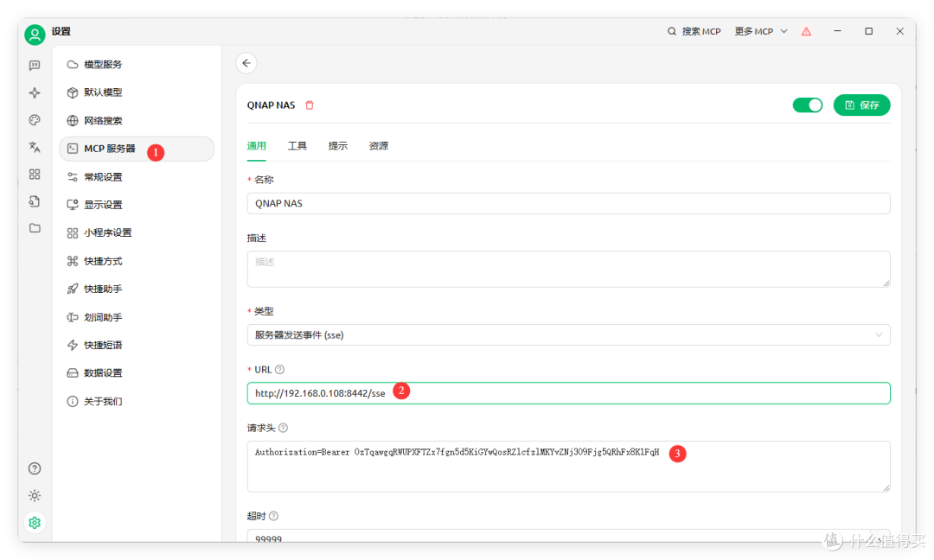The height and width of the screenshot is (560, 934).
Task: Open 常规设置 settings
Action: pyautogui.click(x=137, y=177)
